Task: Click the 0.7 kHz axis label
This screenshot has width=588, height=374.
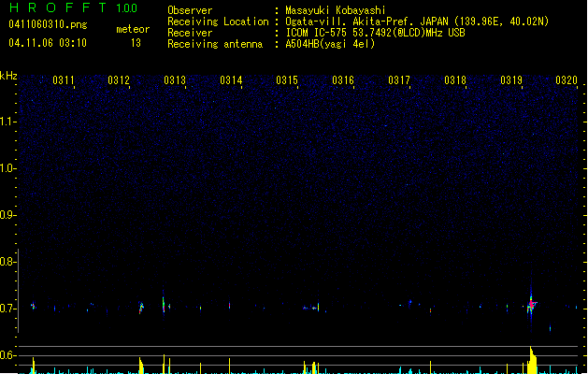Action: [7, 309]
